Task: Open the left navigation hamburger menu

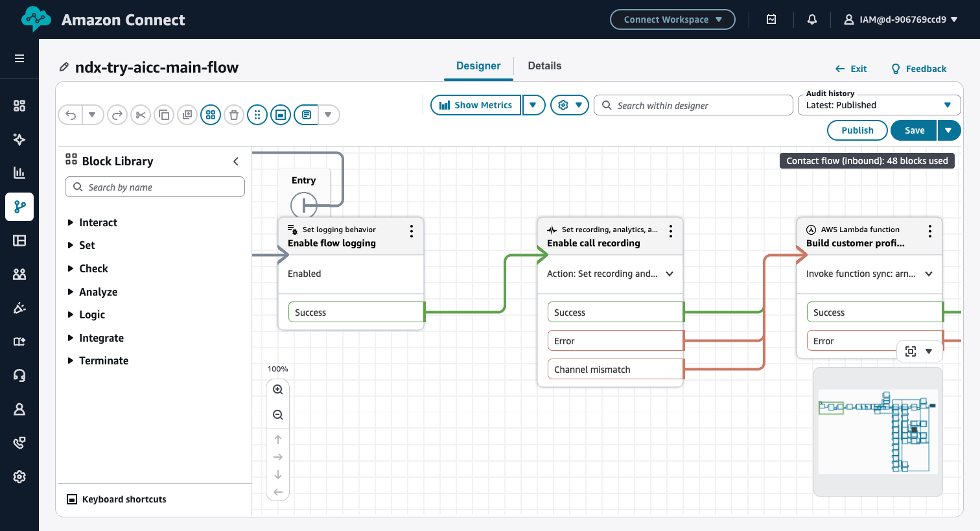Action: point(19,58)
